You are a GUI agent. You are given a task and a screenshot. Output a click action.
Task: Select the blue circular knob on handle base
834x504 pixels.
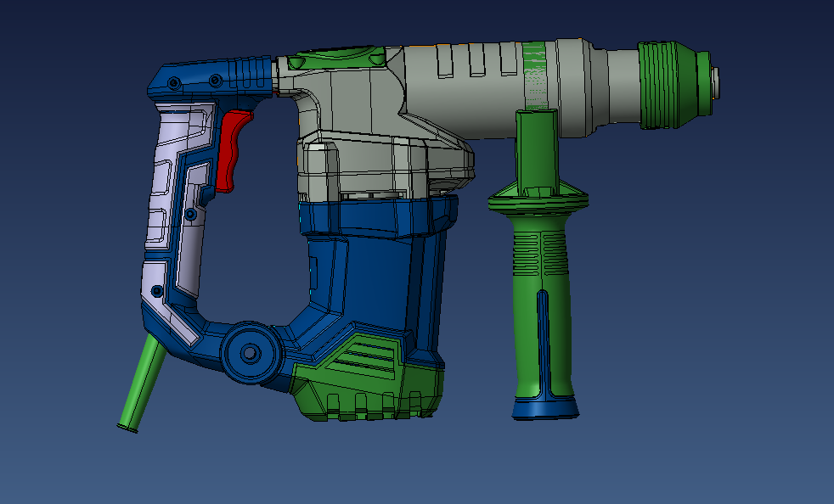tap(250, 352)
